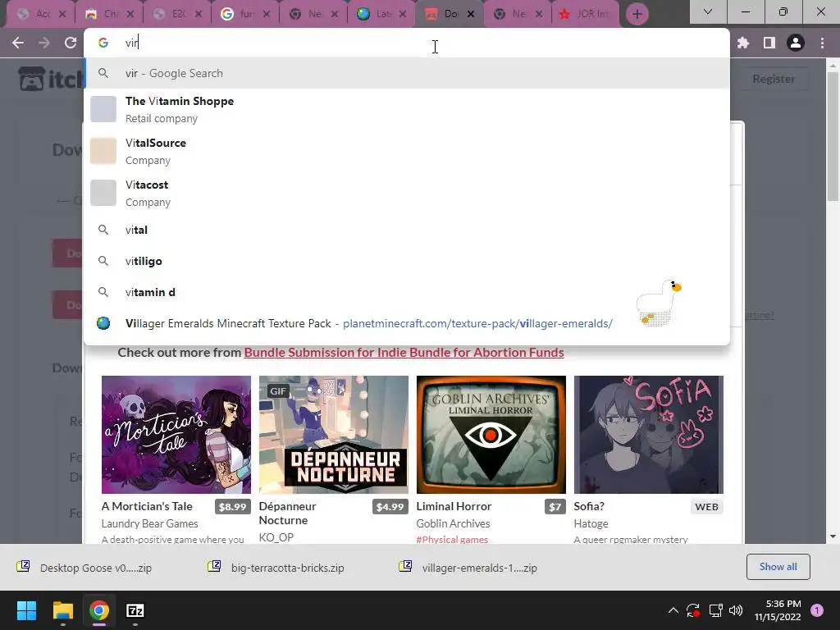840x630 pixels.
Task: Open A Mortician's Tale game thumbnail
Action: 176,435
